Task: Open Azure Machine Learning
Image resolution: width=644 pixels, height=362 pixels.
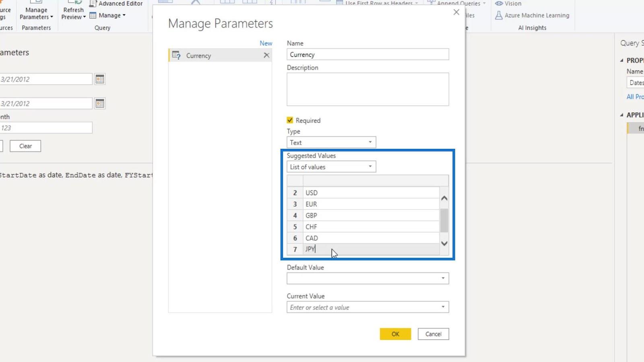Action: pos(532,15)
